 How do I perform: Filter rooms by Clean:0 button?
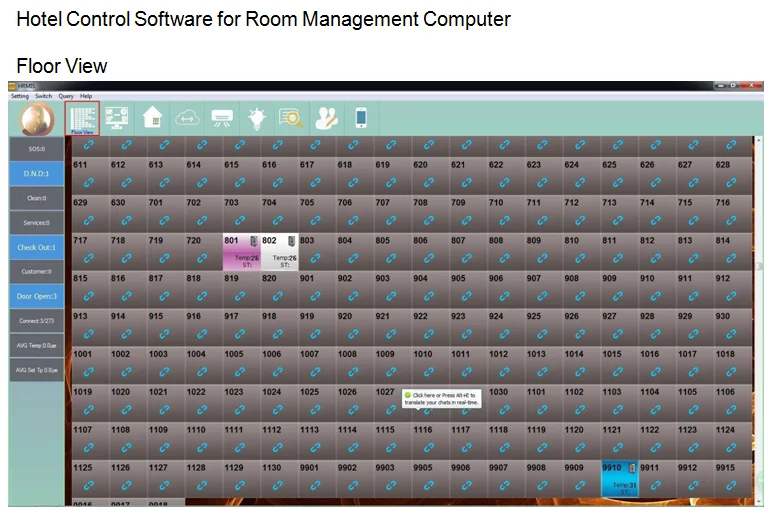[x=37, y=198]
